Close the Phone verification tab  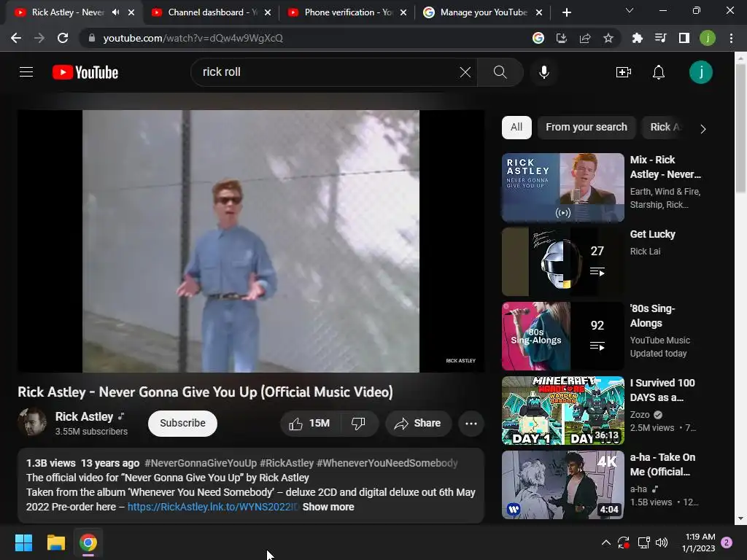[x=403, y=12]
